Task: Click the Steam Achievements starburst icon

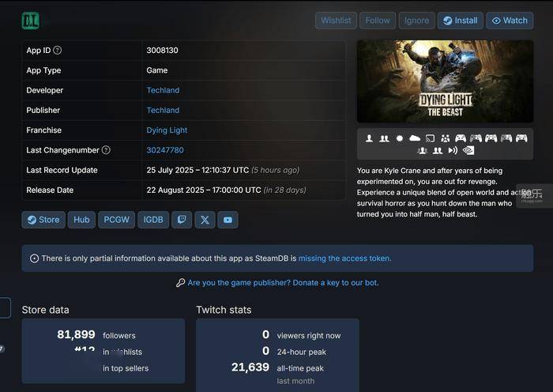Action: point(400,138)
